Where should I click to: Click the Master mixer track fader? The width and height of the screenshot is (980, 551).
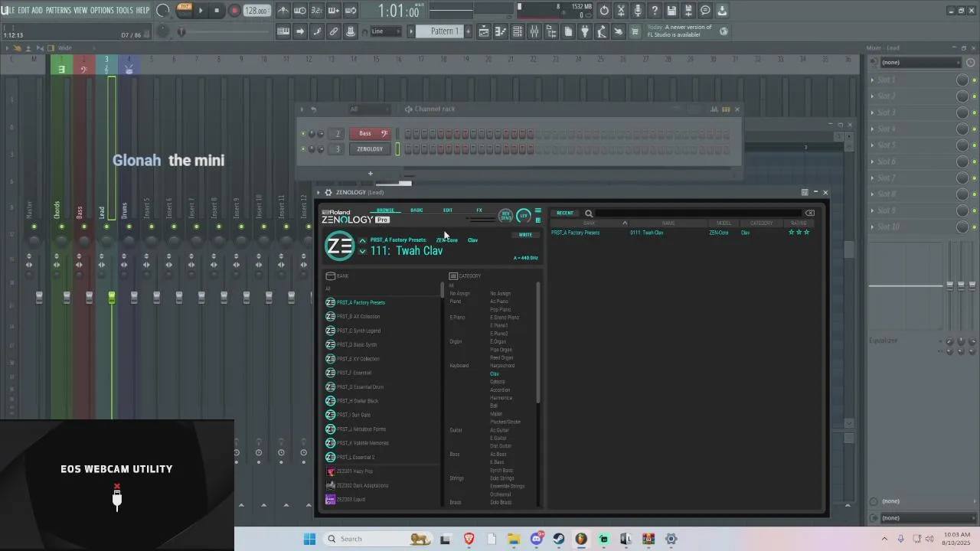pyautogui.click(x=39, y=297)
